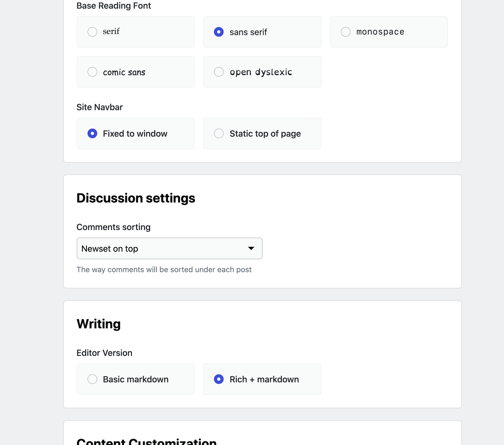Click the comments sorting help text
504x445 pixels.
coord(164,269)
